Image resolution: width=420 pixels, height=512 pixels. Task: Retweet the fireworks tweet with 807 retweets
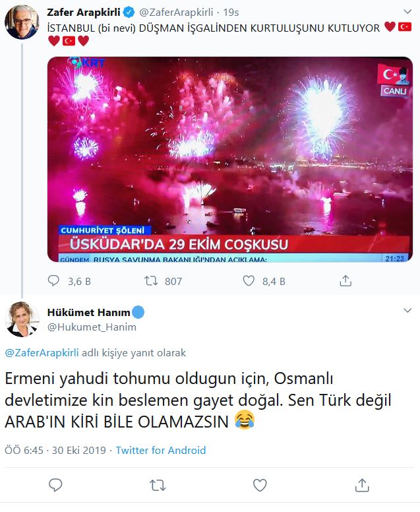tap(151, 281)
